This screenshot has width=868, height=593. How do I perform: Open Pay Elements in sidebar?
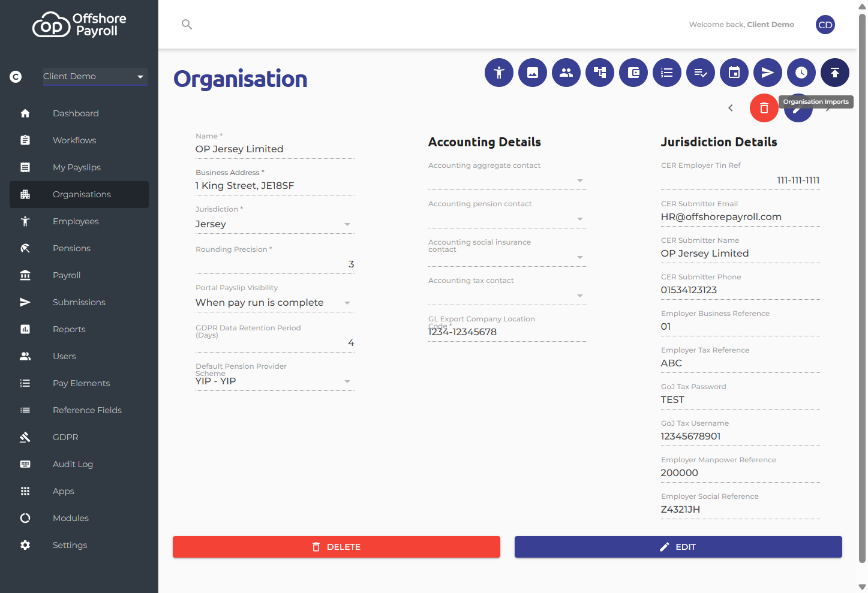79,383
